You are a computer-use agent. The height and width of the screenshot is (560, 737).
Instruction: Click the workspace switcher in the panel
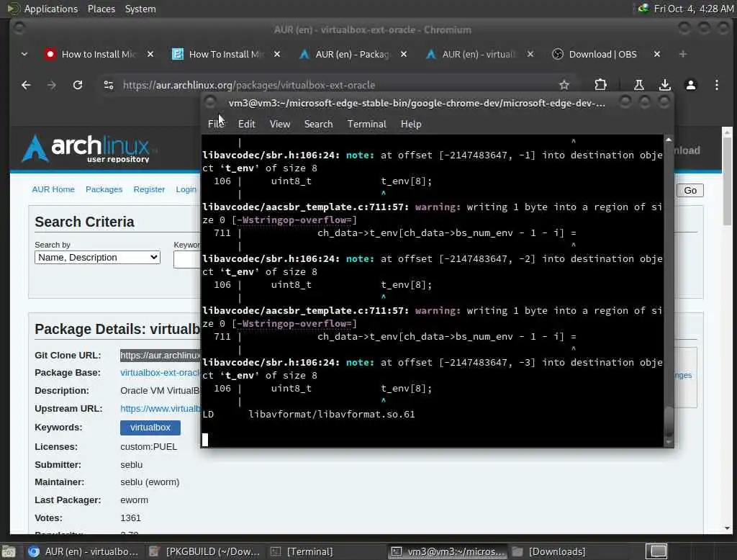coord(657,551)
